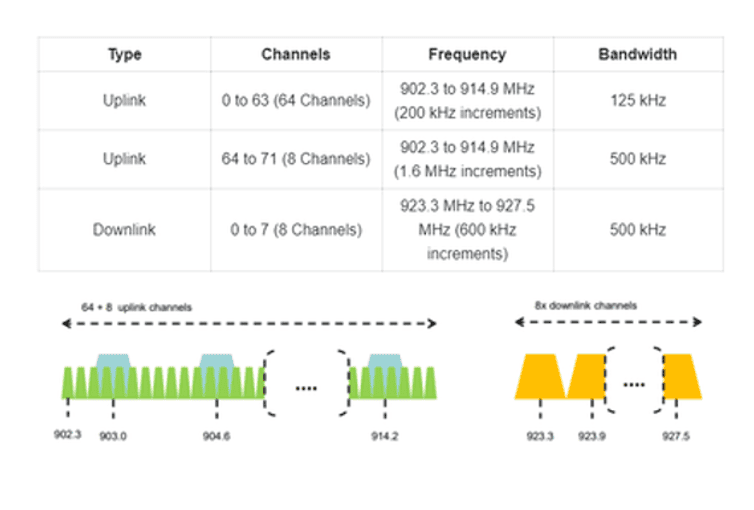This screenshot has height=510, width=754.
Task: Click the "Type" column header
Action: coord(124,55)
